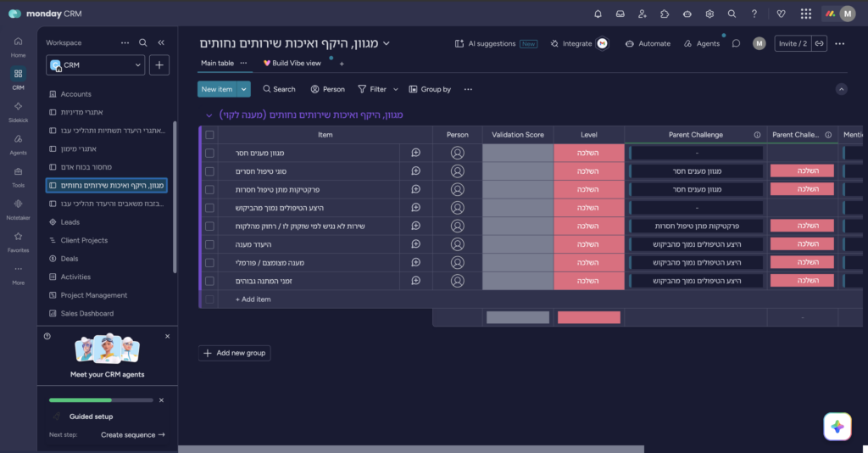The image size is (868, 453).
Task: Open New item dropdown arrow
Action: pos(243,89)
